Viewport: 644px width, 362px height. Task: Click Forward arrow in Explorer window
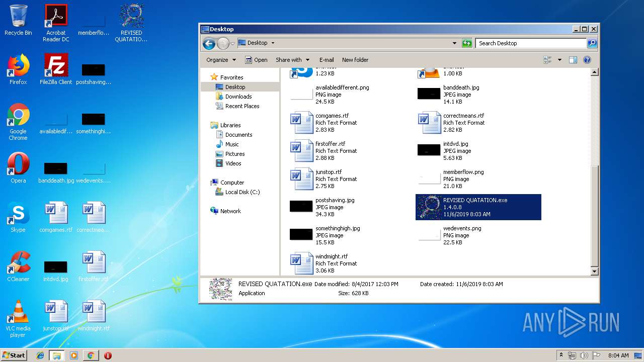coord(223,43)
